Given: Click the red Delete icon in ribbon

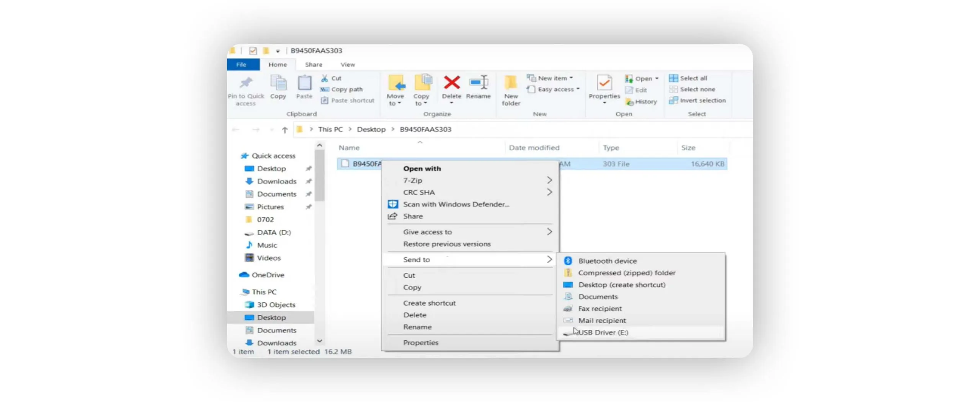Looking at the screenshot, I should 451,83.
